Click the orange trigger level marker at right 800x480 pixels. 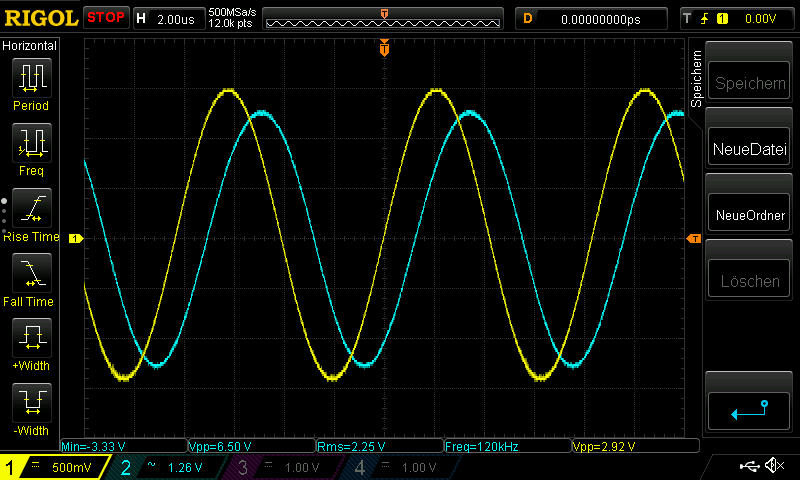pos(694,238)
